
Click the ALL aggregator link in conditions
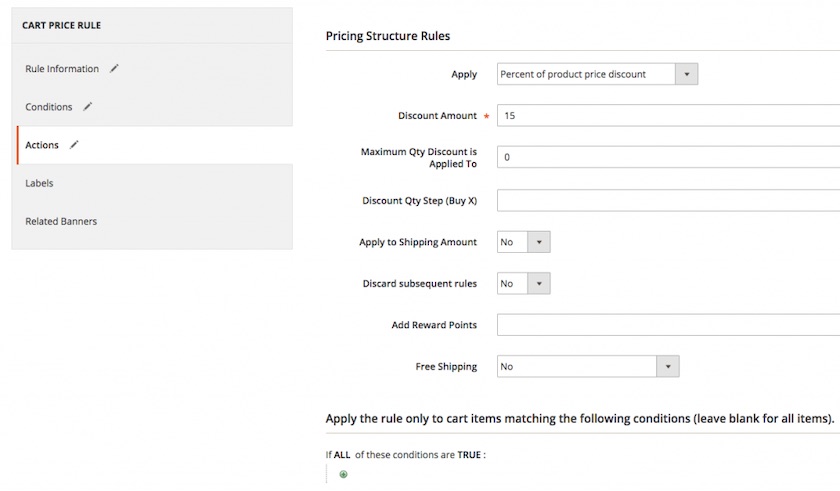pyautogui.click(x=342, y=455)
